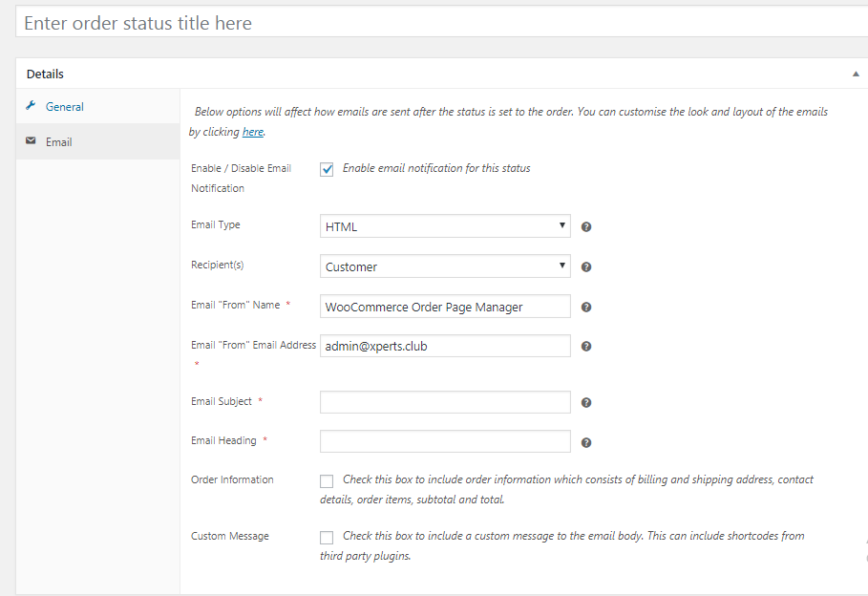Open the Recipient(s) dropdown

point(445,266)
